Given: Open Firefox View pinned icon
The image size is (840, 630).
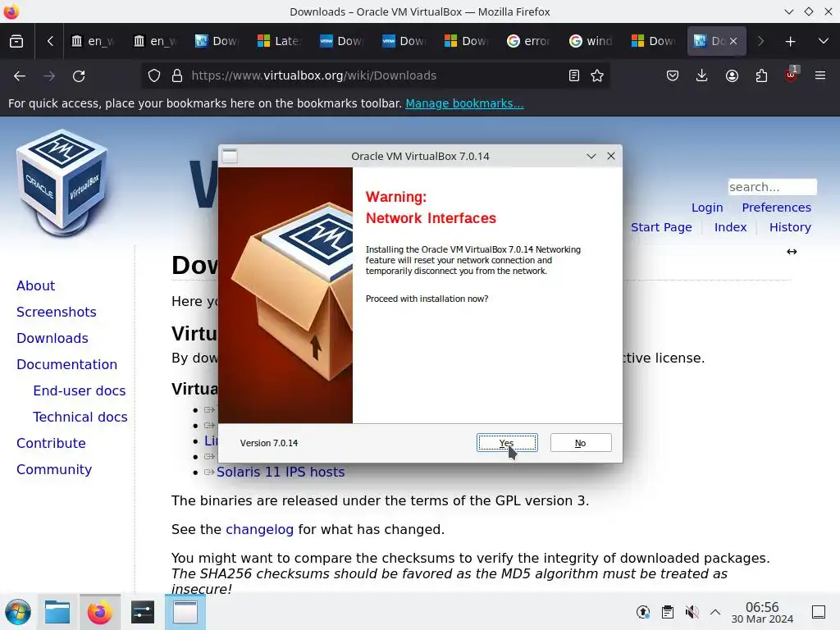Looking at the screenshot, I should pyautogui.click(x=16, y=41).
